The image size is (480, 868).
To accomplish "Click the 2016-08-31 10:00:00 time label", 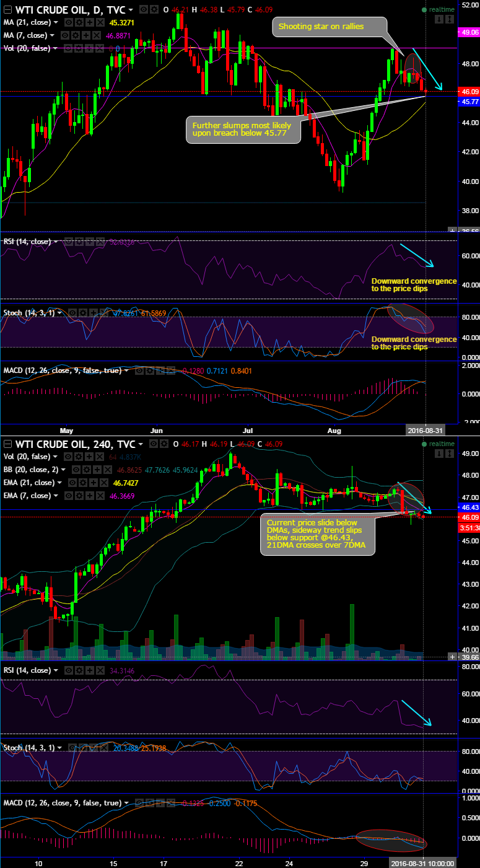I will click(424, 863).
